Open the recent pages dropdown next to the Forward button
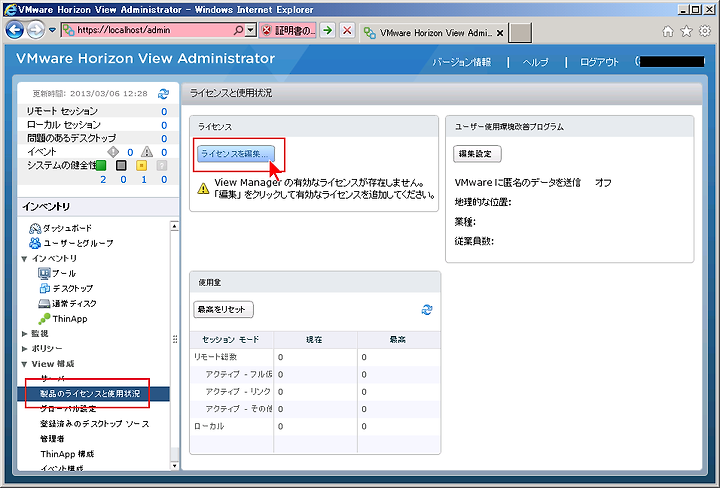This screenshot has width=720, height=488. pos(52,30)
